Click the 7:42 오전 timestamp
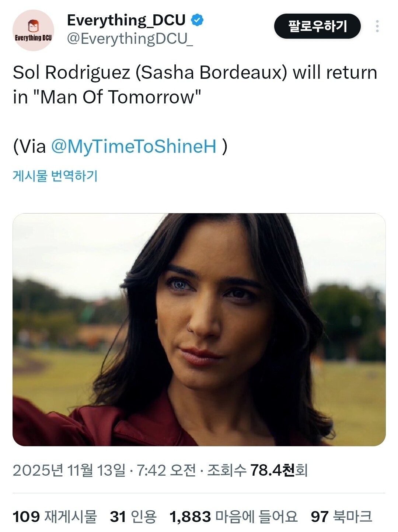Image resolution: width=398 pixels, height=532 pixels. coord(166,470)
